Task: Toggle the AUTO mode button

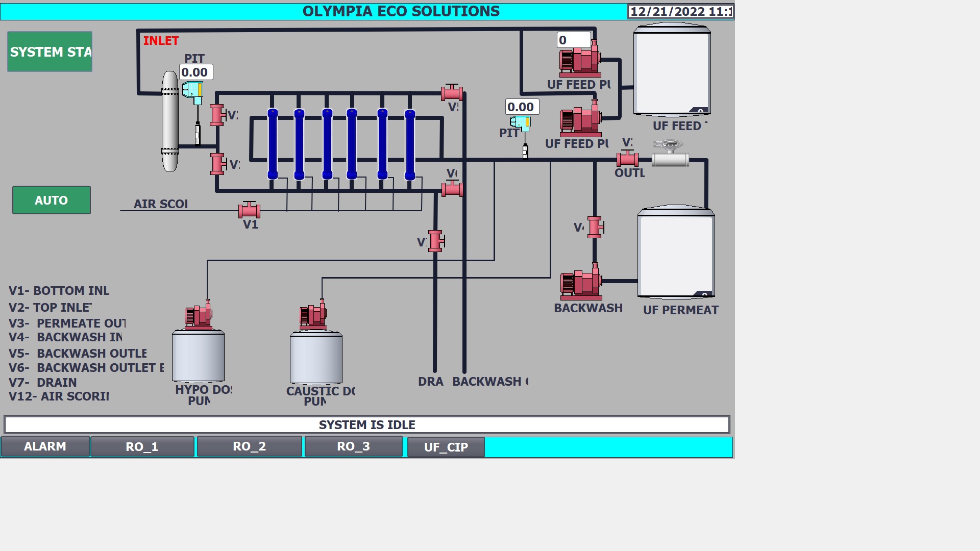Action: [x=52, y=200]
